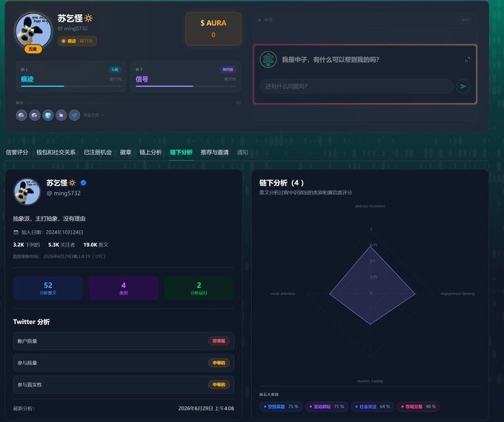Expand the assistant chat with the fullscreen icon
The width and height of the screenshot is (504, 422).
coord(468,59)
